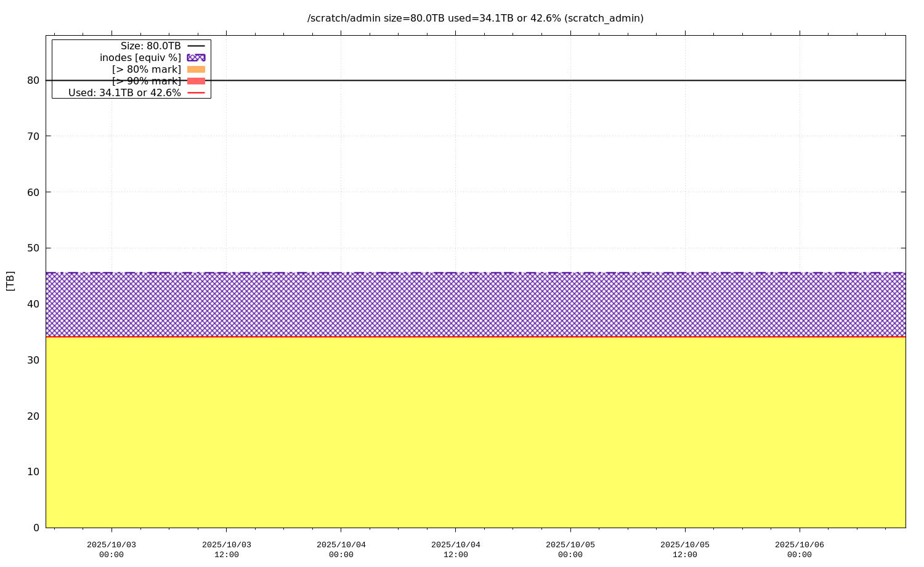The image size is (924, 567).
Task: Click the 2025/10/05 00:00 x-axis label
Action: pos(570,549)
